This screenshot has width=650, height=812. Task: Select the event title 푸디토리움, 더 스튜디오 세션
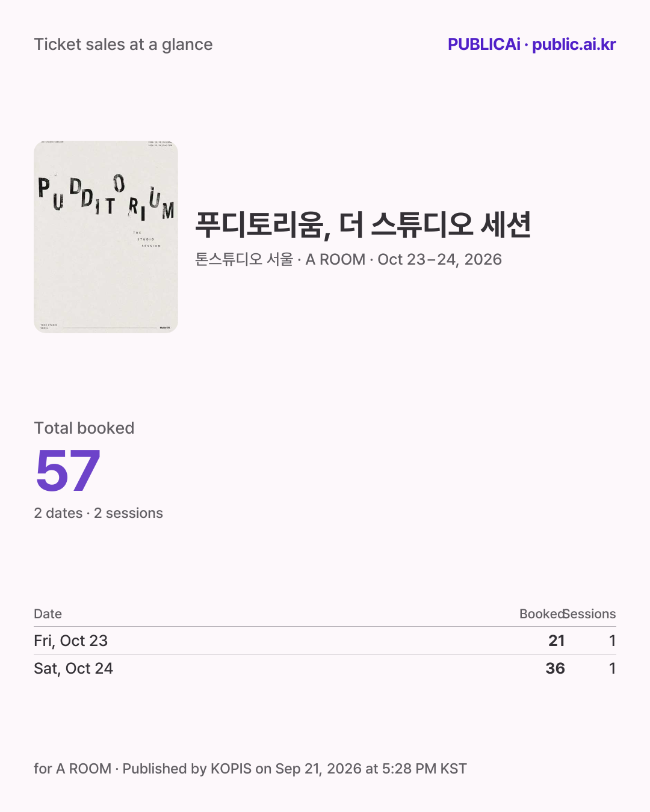363,225
